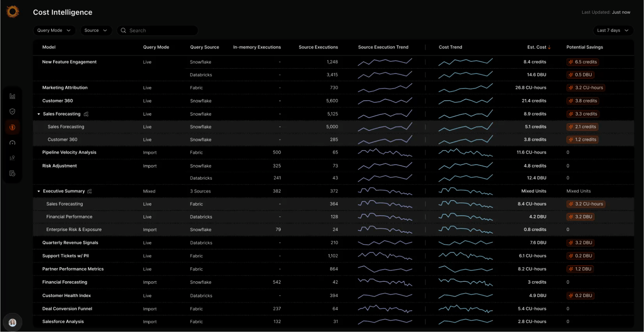Click the spark icon in the 3.8 credits badge
The height and width of the screenshot is (332, 644).
(x=571, y=101)
